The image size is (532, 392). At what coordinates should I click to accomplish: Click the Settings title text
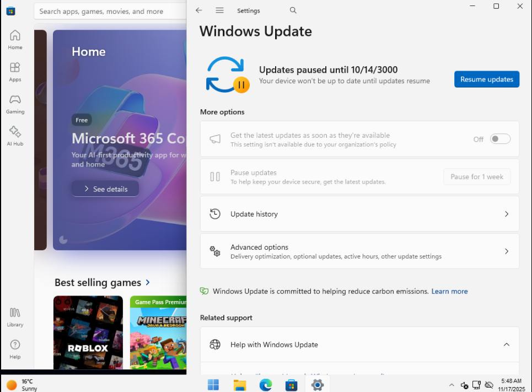[248, 10]
